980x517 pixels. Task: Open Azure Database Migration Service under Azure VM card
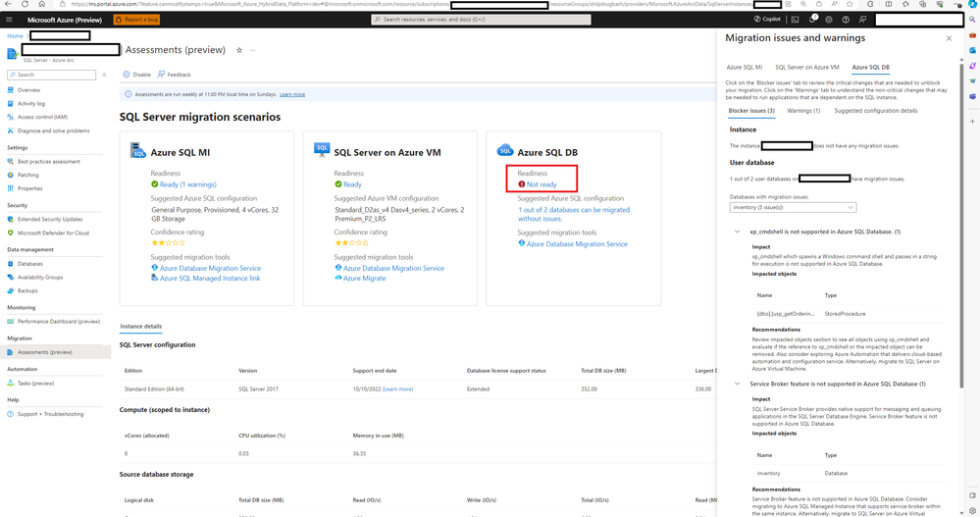pos(393,268)
